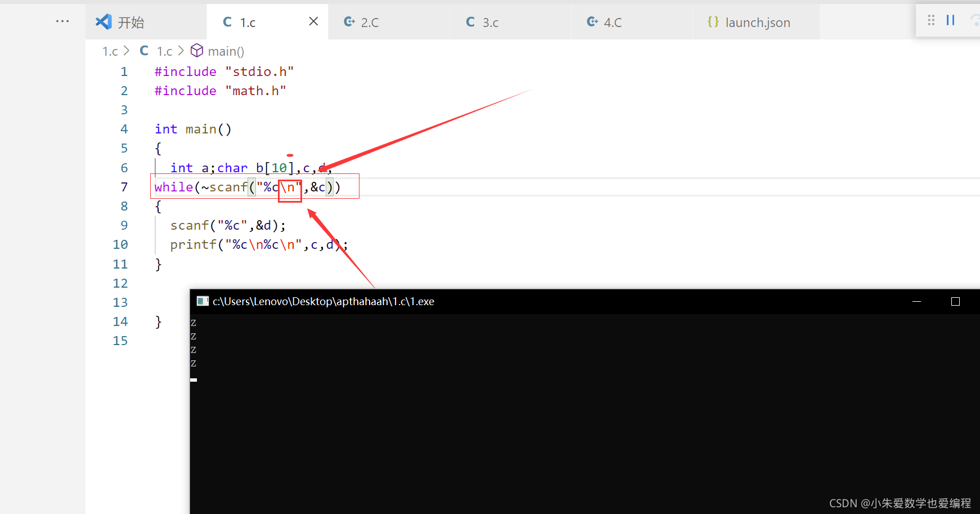980x514 pixels.
Task: Pause the debugging session
Action: pyautogui.click(x=951, y=20)
